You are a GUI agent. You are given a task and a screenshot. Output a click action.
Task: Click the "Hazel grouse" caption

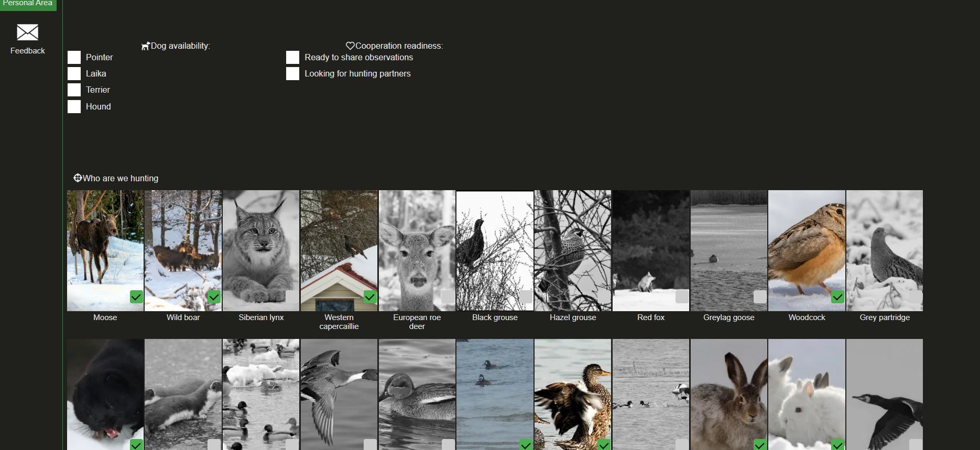tap(573, 317)
